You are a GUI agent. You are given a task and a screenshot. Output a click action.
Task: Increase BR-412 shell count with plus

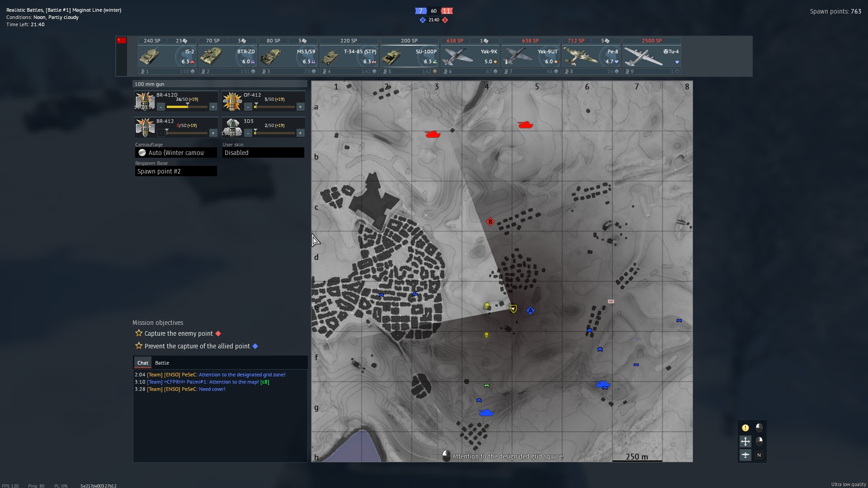[213, 133]
